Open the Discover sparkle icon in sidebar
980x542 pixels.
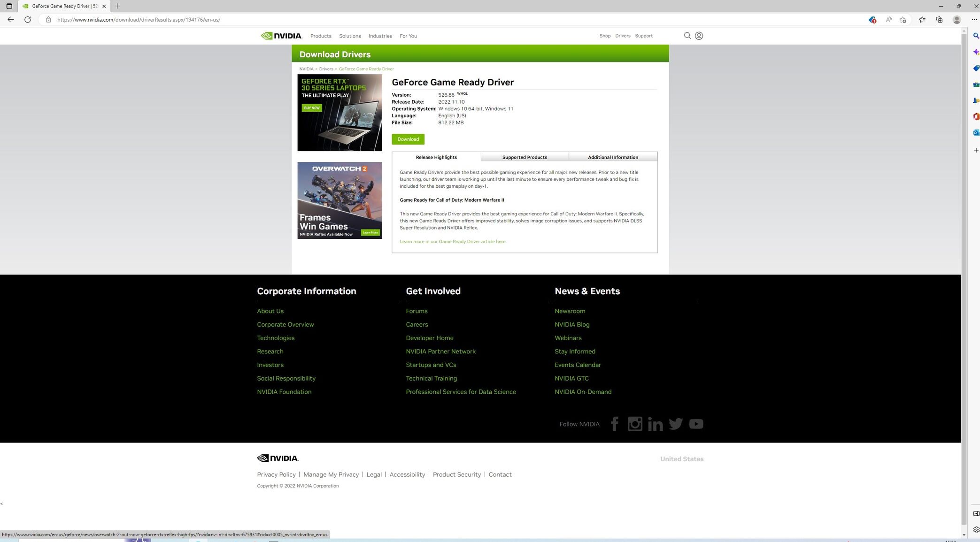pyautogui.click(x=976, y=52)
